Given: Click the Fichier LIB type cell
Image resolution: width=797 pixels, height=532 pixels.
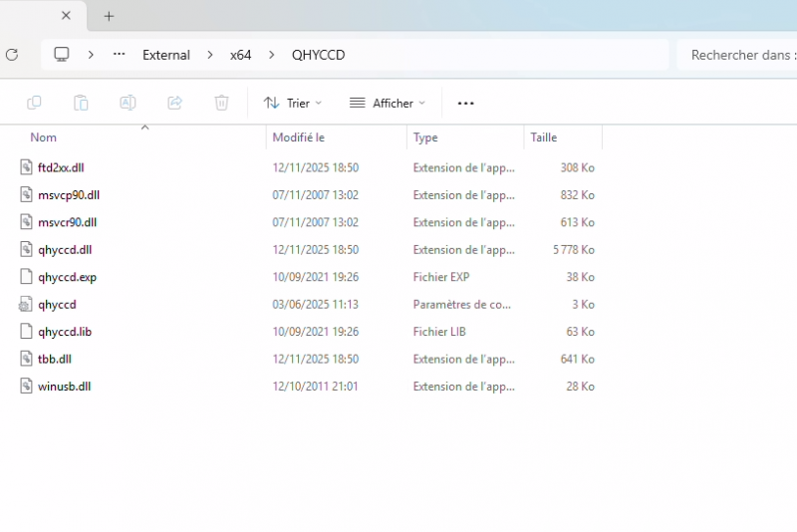Looking at the screenshot, I should tap(439, 332).
